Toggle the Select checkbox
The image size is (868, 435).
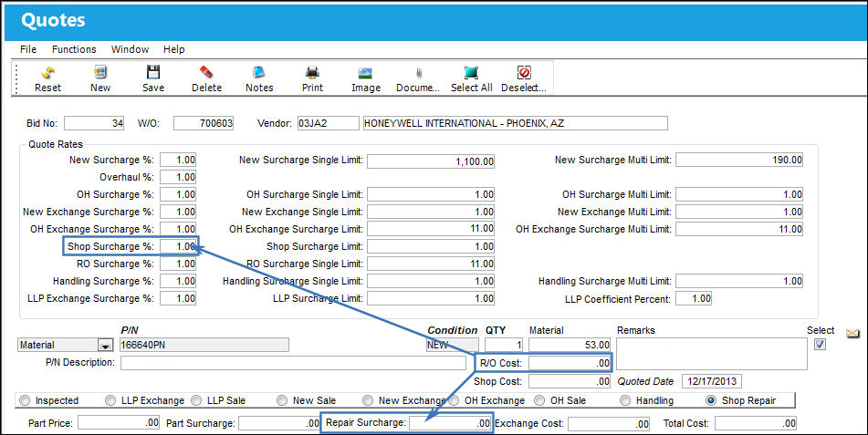pos(820,344)
